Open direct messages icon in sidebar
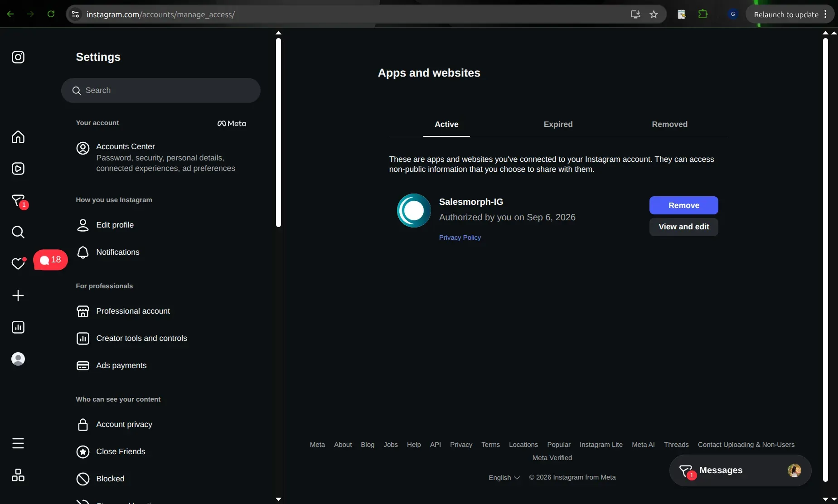838x504 pixels. 18,200
